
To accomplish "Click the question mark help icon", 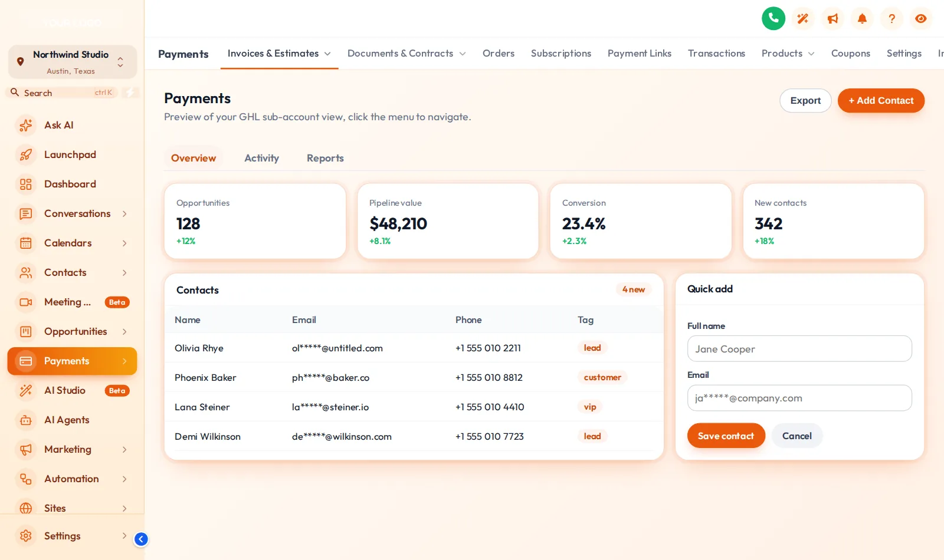I will coord(891,19).
